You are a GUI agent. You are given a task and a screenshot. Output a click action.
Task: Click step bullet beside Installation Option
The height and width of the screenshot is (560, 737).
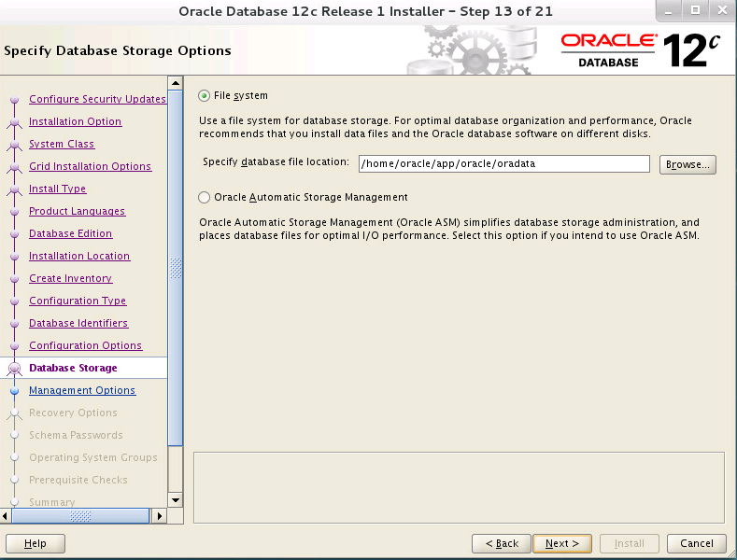(x=15, y=122)
